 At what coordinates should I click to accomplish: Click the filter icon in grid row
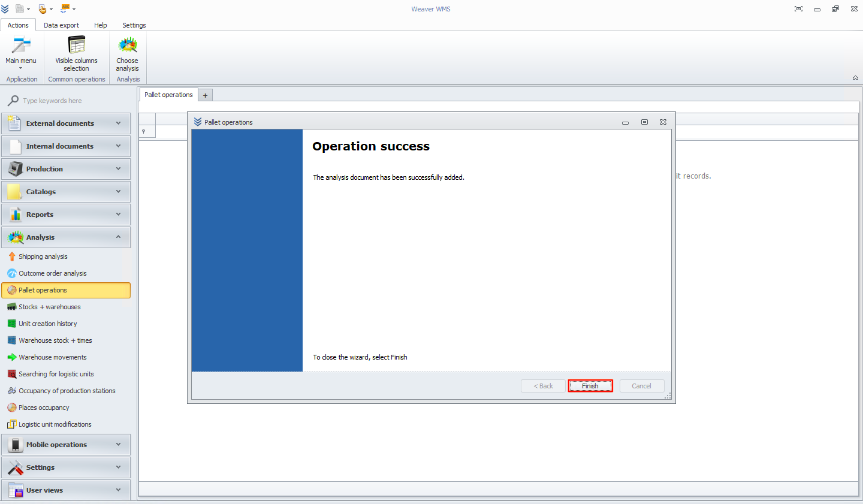[143, 131]
